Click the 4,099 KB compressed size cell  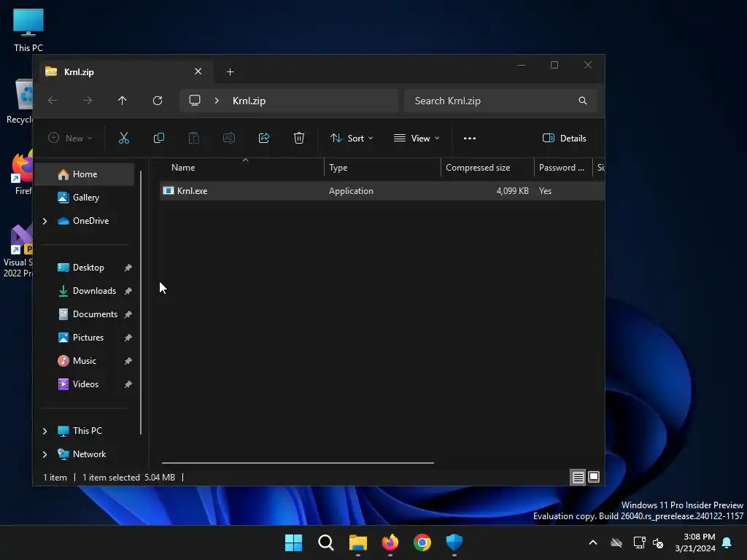coord(513,191)
